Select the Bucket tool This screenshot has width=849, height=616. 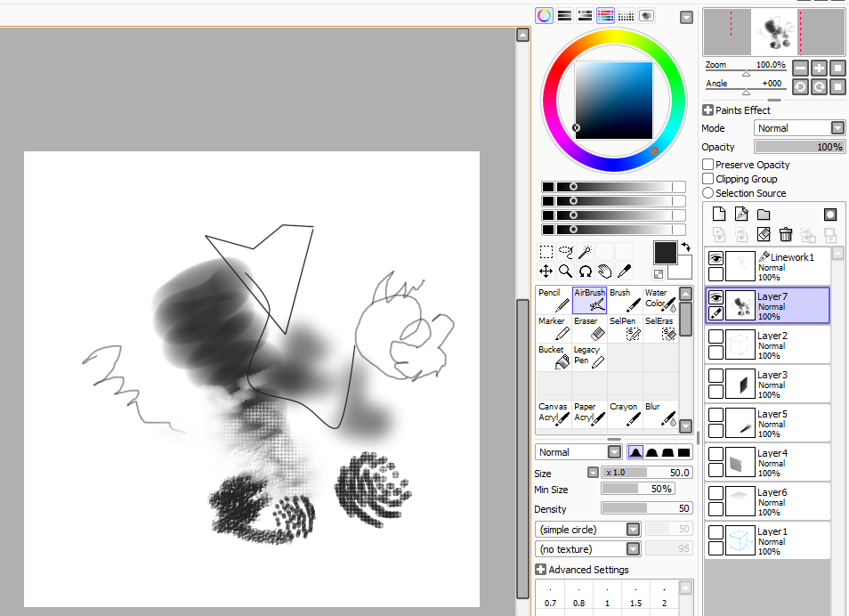pos(554,357)
